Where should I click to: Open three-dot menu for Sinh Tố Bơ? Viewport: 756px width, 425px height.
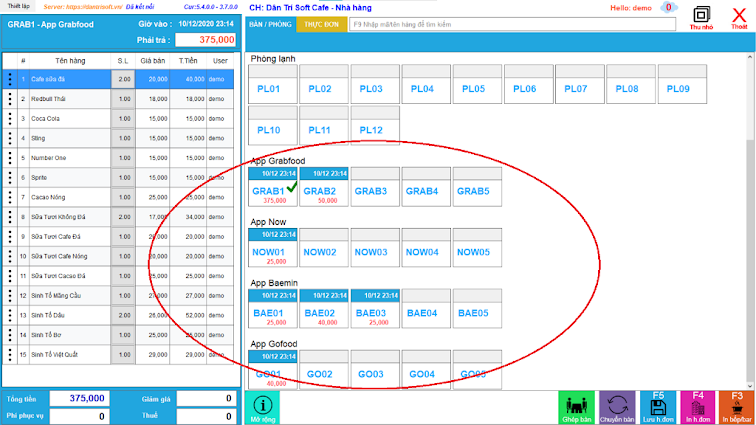click(10, 335)
